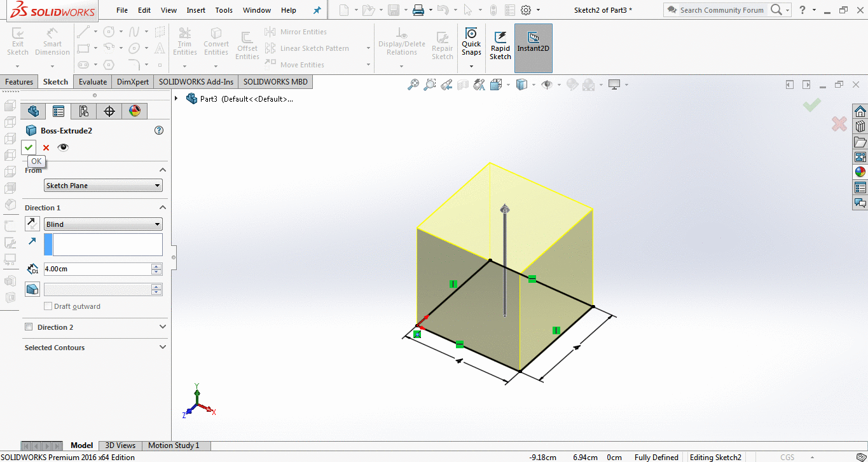Open the View Orientation cube icon
868x462 pixels.
coord(496,85)
